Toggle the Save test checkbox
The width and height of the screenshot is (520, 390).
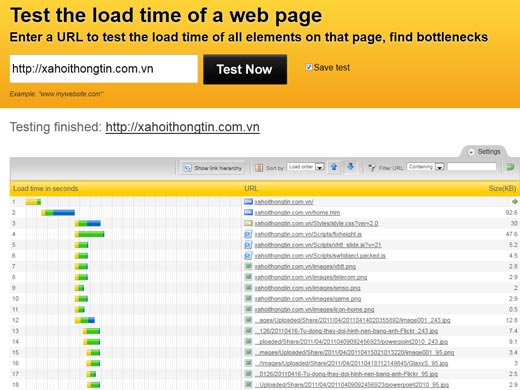[x=309, y=67]
